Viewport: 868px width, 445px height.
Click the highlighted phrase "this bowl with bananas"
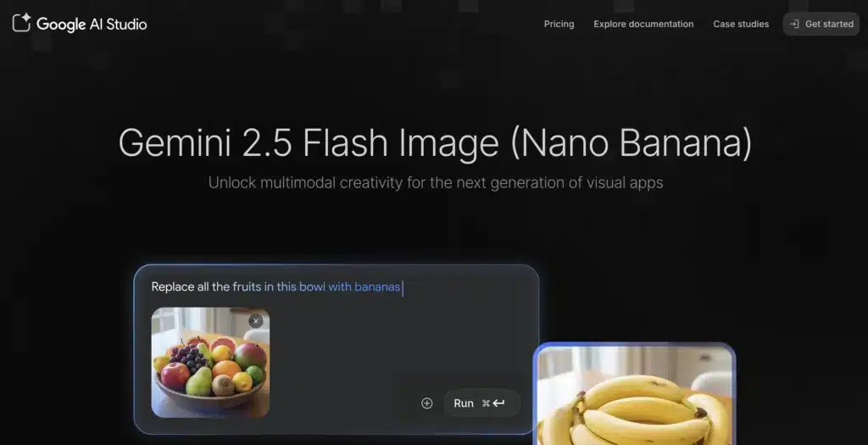click(338, 287)
